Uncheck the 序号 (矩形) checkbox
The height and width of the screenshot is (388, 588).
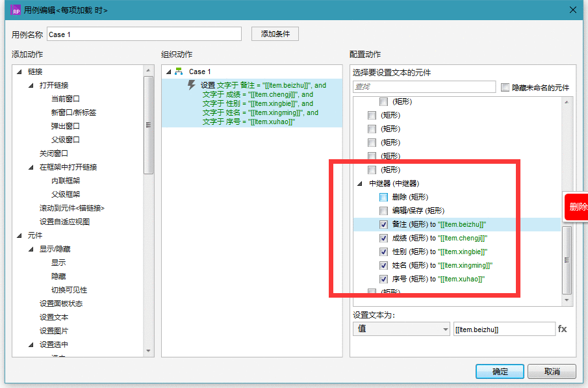[x=383, y=279]
